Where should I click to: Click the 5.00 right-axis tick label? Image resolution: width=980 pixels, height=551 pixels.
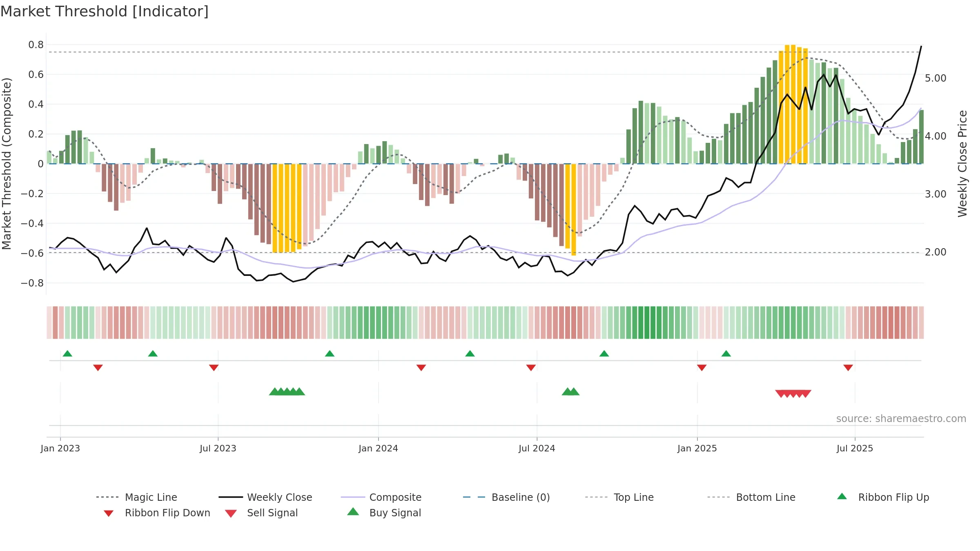point(935,78)
